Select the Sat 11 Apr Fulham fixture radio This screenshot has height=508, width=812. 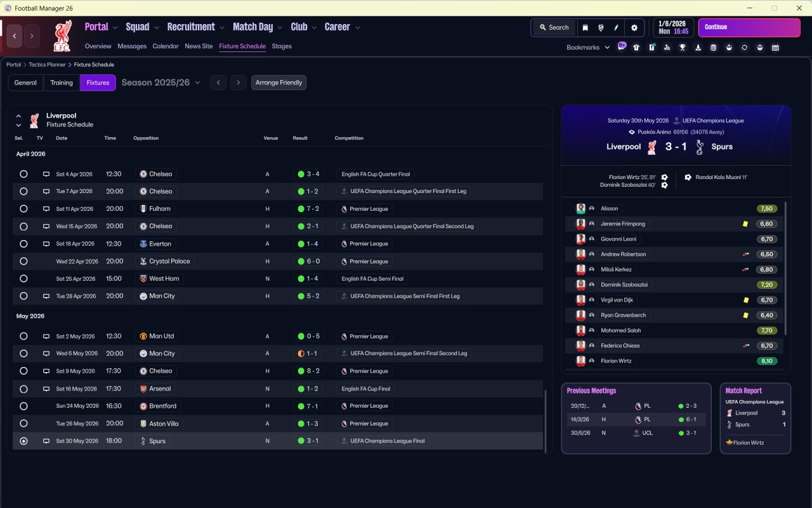pos(23,209)
